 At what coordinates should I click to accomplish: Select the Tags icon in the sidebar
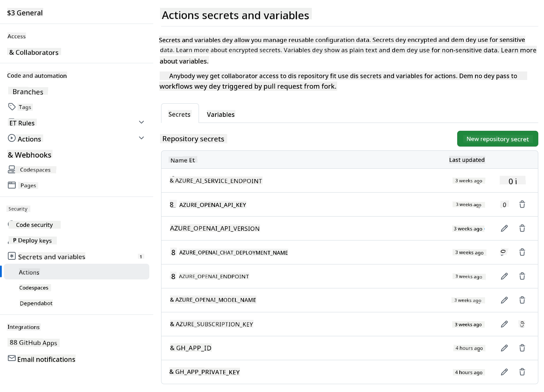click(x=11, y=106)
